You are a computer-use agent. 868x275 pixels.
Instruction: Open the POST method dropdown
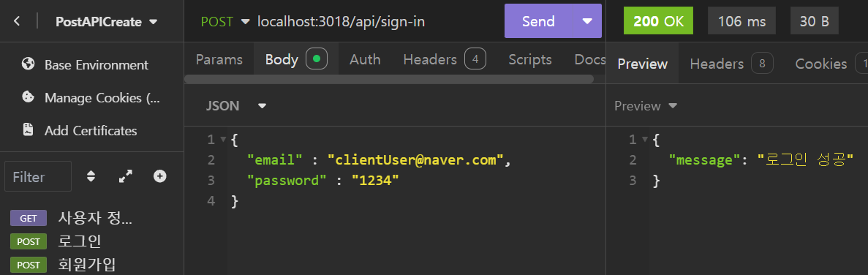(225, 22)
